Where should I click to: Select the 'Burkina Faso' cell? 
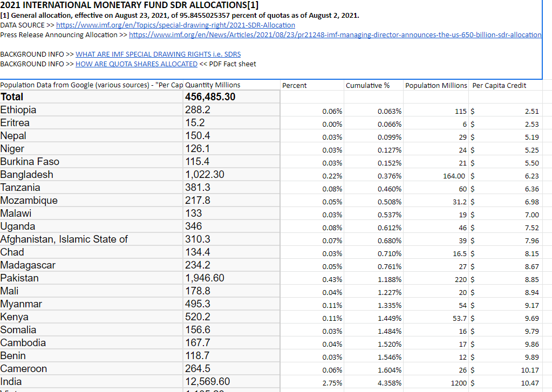pyautogui.click(x=92, y=162)
